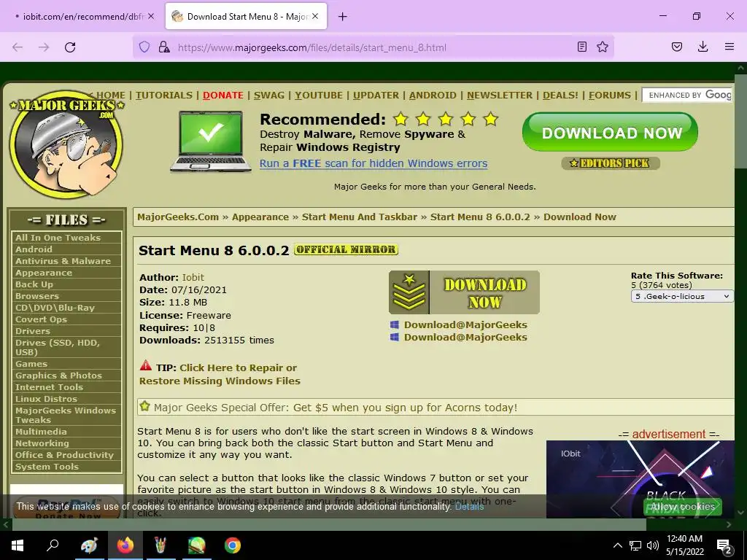The image size is (747, 560).
Task: Open DONATE in site navigation
Action: 223,95
